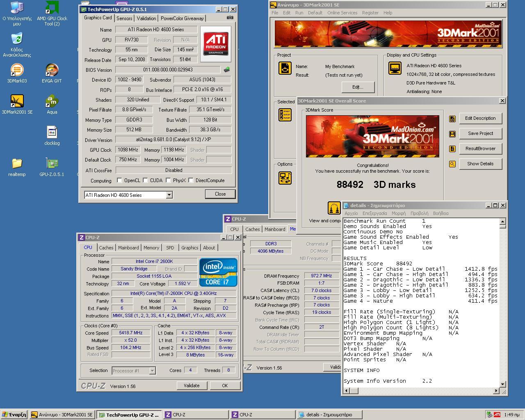Click the Show Details button
Screen dimensions: 525x420
480,164
